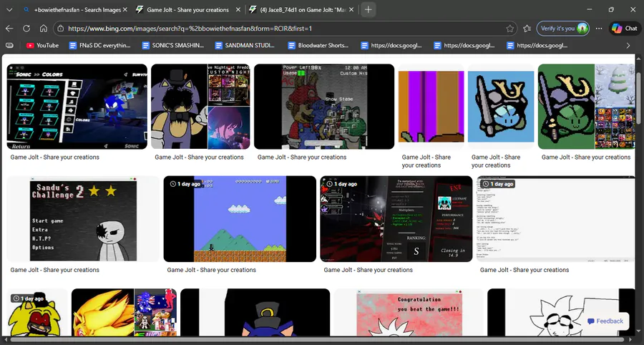Close the +bowiethefnasfan Search Images tab
The height and width of the screenshot is (345, 644).
point(125,9)
